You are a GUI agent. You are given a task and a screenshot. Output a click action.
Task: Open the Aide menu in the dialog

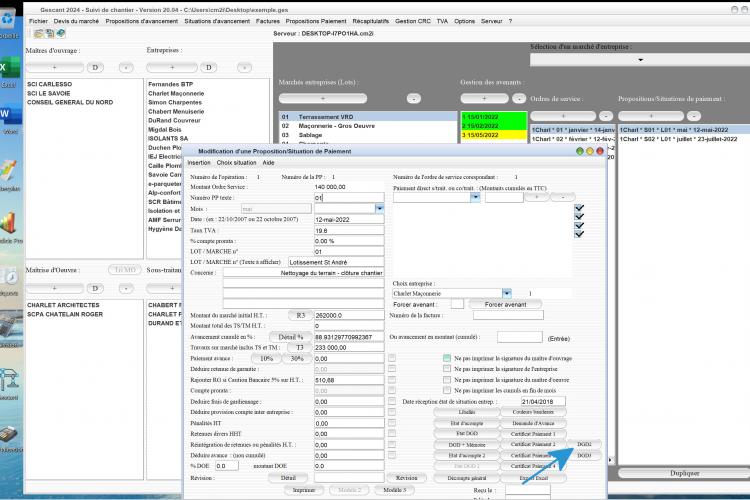coord(268,163)
